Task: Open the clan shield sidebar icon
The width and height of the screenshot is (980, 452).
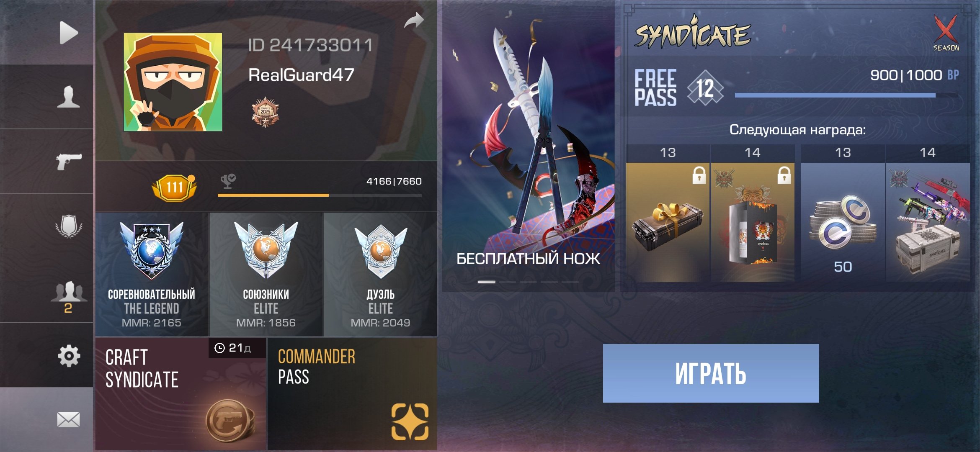Action: pos(69,226)
